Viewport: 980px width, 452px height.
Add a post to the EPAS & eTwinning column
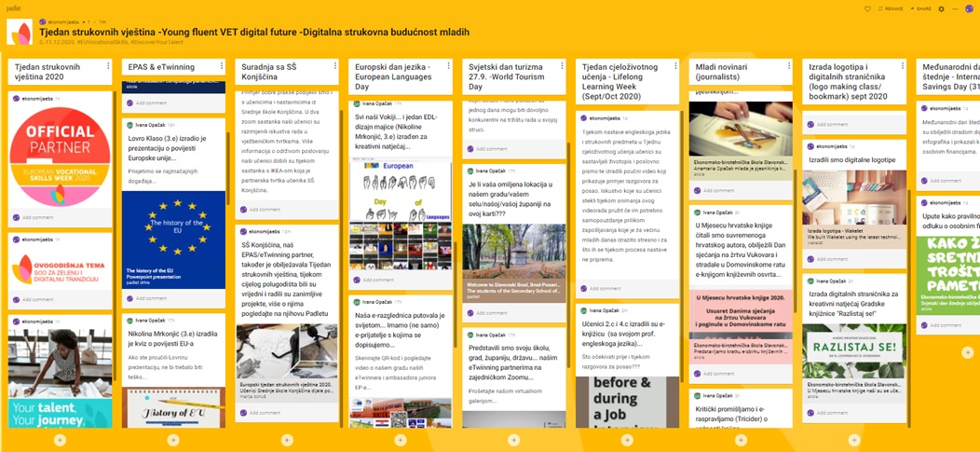click(x=173, y=440)
